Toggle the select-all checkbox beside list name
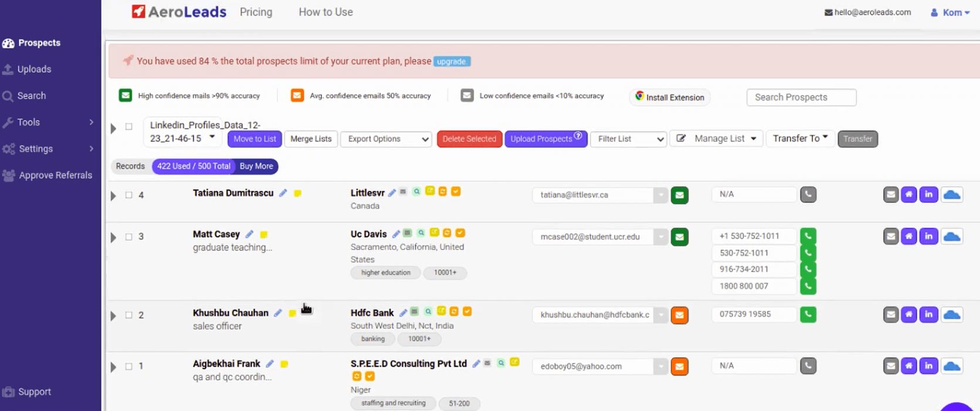Viewport: 980px width, 411px height. point(128,126)
